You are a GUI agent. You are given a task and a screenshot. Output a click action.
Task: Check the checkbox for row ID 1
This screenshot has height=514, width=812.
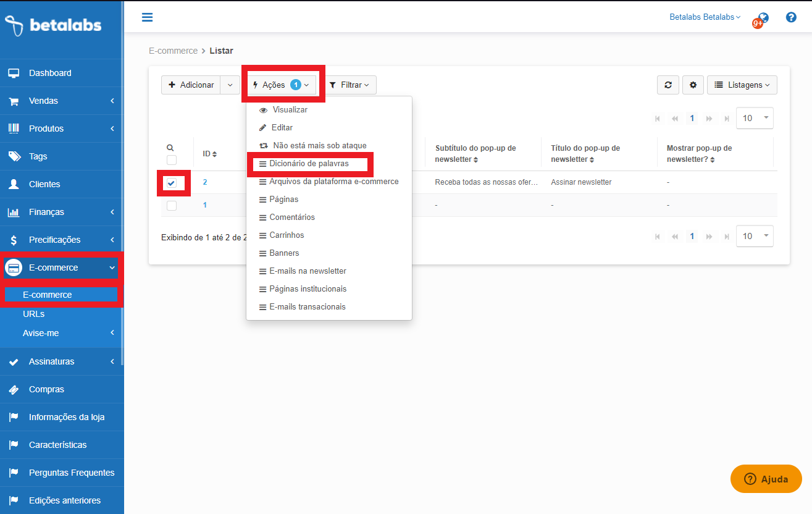(172, 206)
